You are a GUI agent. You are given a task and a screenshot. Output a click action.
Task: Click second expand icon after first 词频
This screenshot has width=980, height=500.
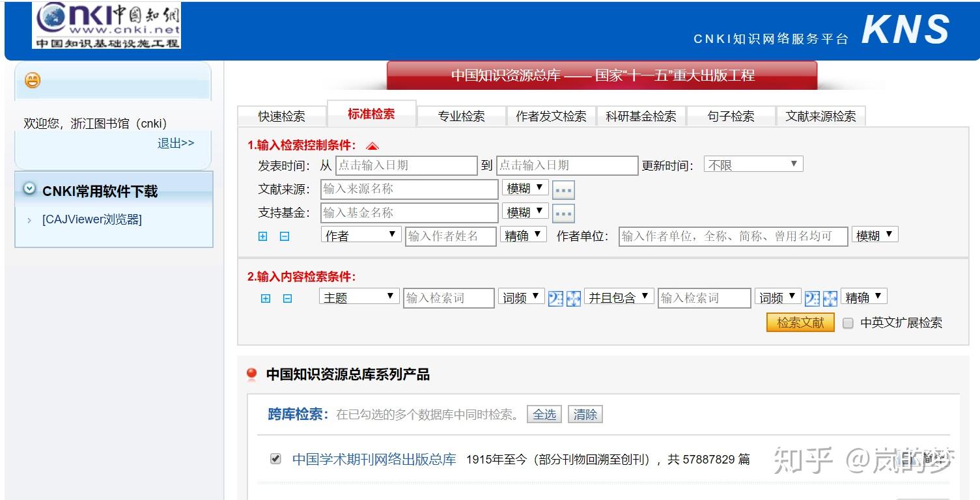click(574, 298)
